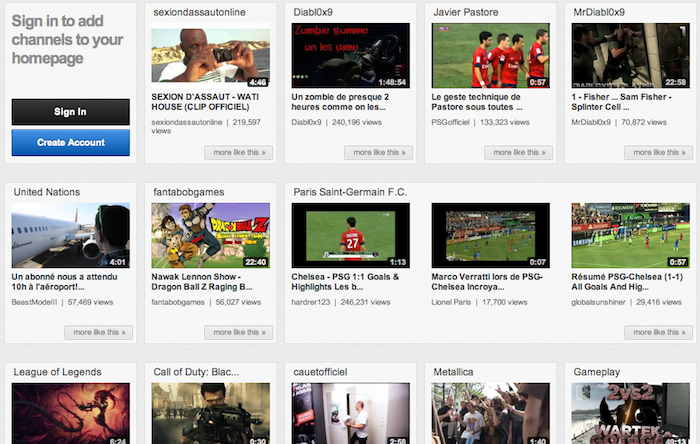Click uploader name sexiondassautonline below video title
700x444 pixels.
coord(187,122)
